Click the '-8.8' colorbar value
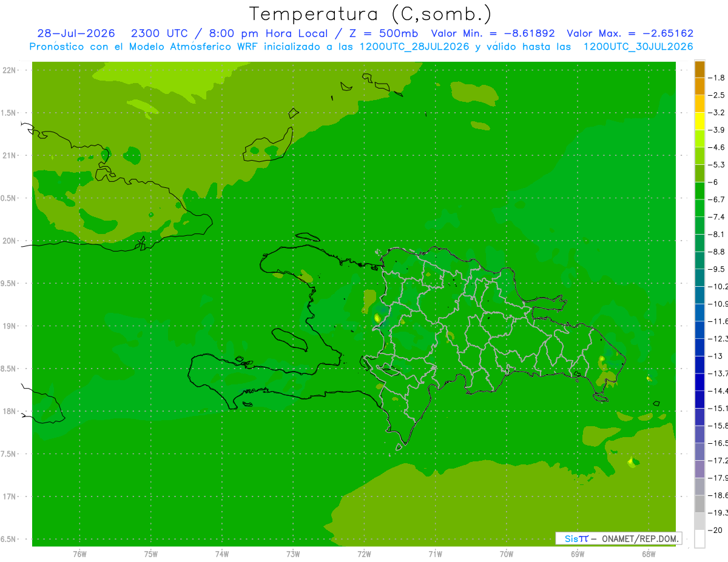The image size is (728, 562). click(x=716, y=252)
